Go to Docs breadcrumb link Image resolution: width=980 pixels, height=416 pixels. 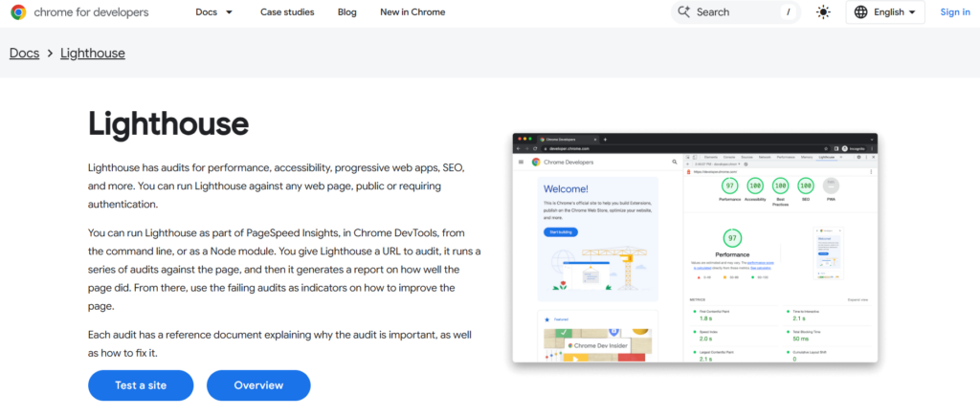click(24, 54)
